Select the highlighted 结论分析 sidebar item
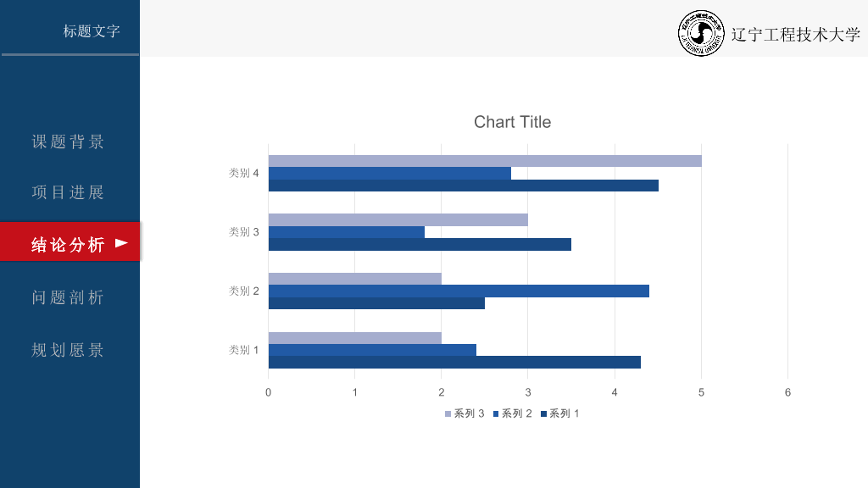Screen dimensions: 868x488 pos(70,241)
